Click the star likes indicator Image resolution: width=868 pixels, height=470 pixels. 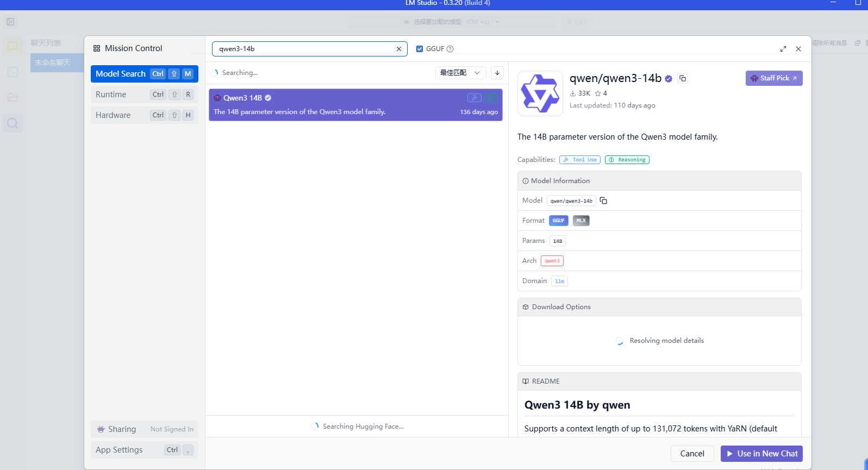[x=601, y=93]
